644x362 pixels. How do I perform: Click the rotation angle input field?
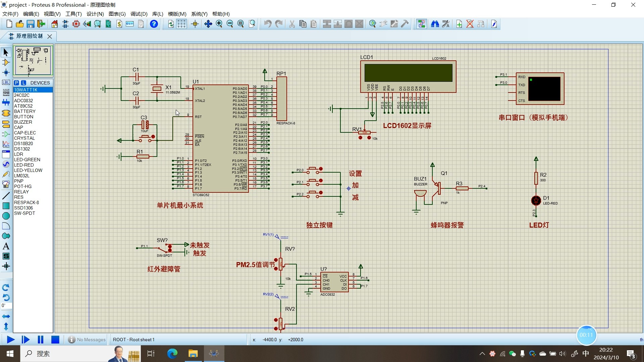point(6,305)
